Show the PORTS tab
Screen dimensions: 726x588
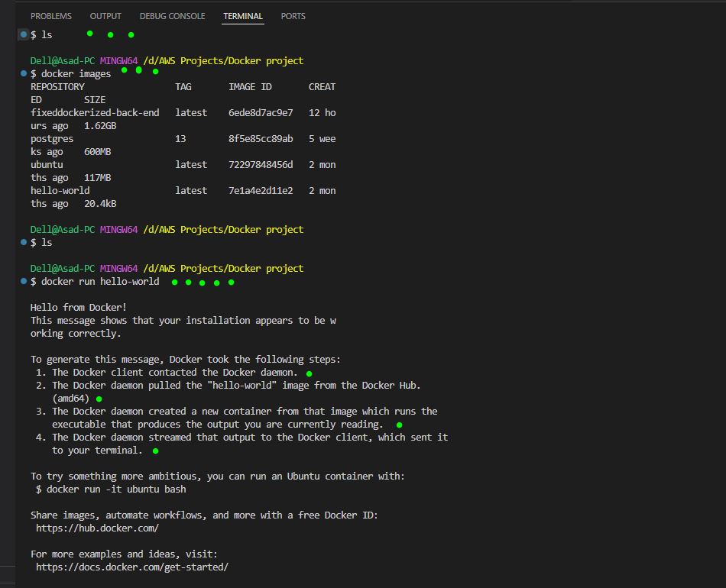293,16
